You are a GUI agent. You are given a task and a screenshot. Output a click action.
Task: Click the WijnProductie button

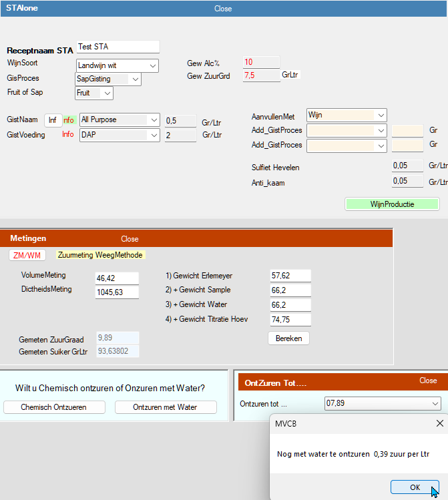(392, 204)
